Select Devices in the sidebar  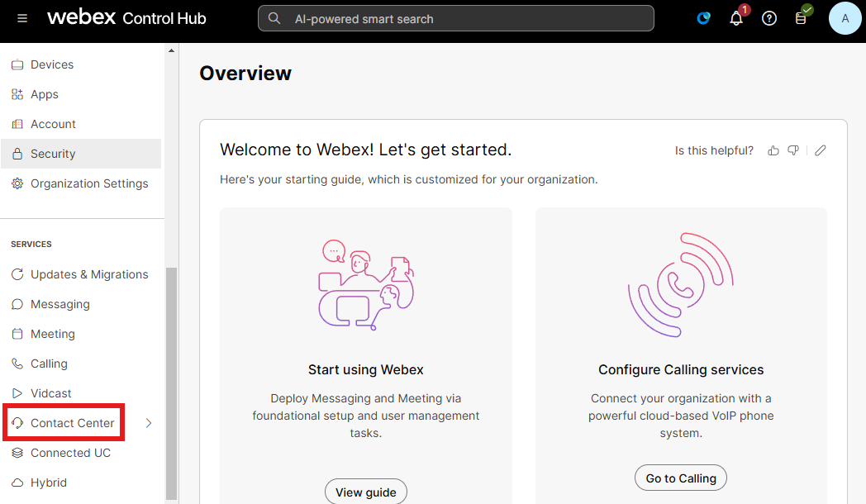point(52,64)
